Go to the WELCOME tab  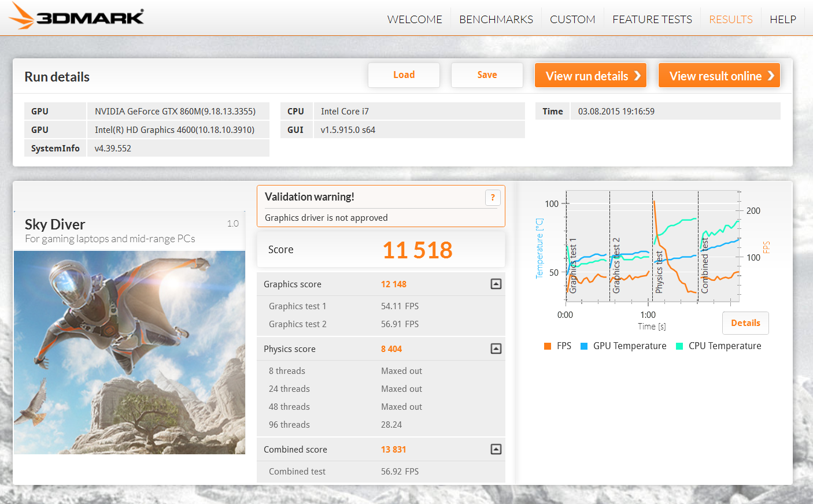pyautogui.click(x=415, y=20)
